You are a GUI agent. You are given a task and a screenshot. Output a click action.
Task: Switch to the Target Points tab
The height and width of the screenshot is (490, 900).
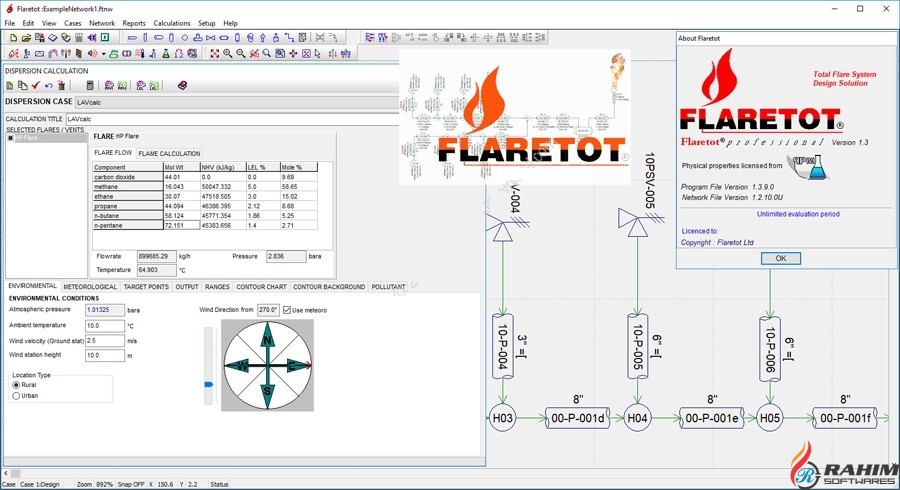[x=146, y=287]
